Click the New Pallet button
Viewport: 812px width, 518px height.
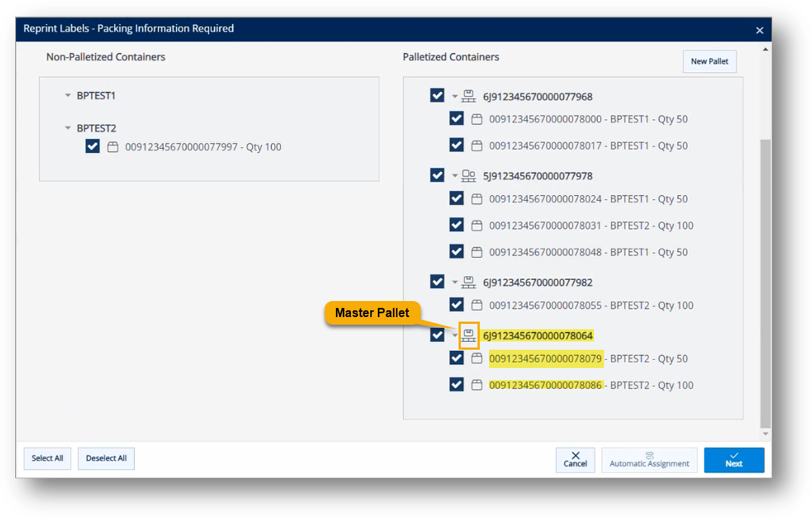[x=709, y=61]
